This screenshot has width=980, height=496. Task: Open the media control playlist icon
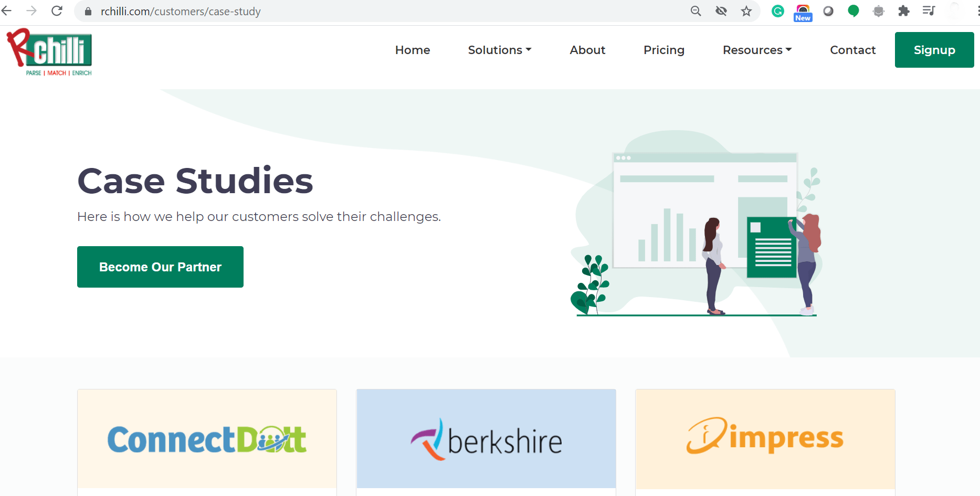[929, 11]
